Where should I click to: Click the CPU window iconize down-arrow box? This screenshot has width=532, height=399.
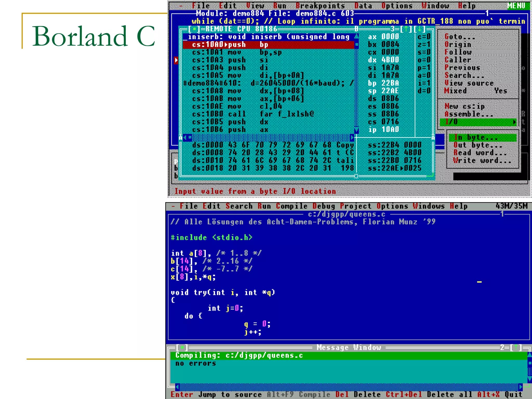420,29
